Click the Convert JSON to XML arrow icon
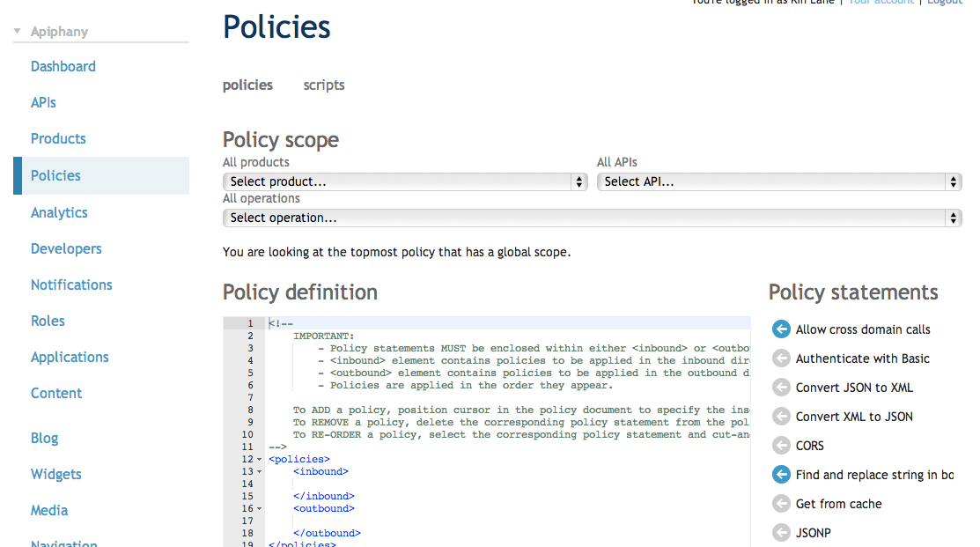The image size is (980, 547). [781, 387]
